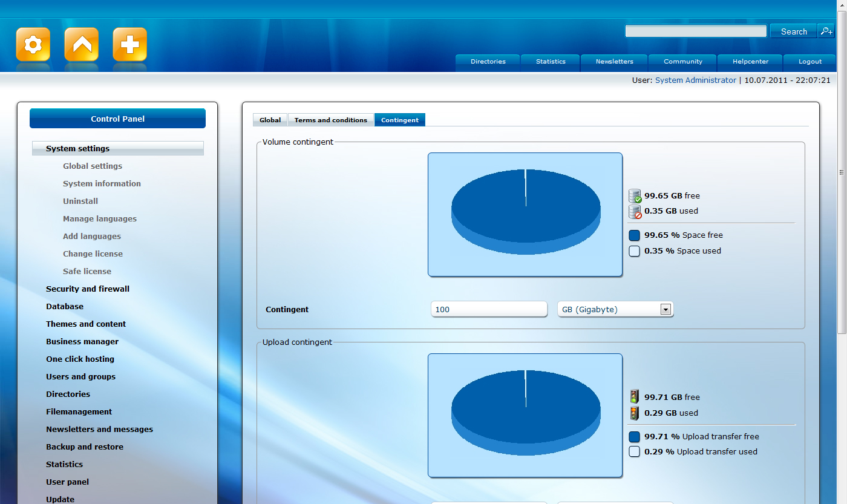Click the Upload contingent pie chart
The height and width of the screenshot is (504, 847).
point(525,416)
